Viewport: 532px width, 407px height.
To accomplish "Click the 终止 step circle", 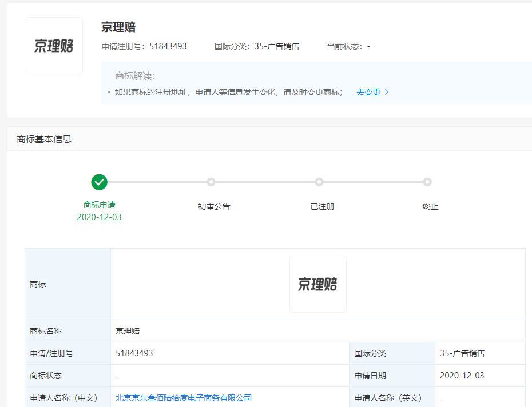I will [x=427, y=182].
